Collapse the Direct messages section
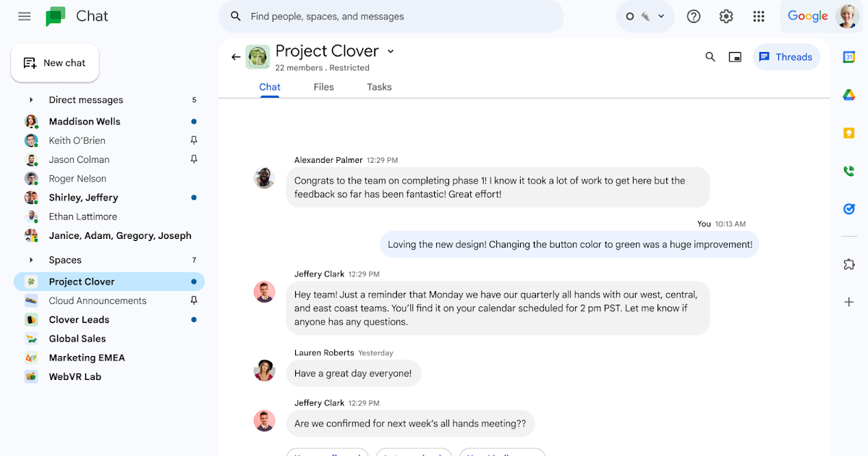 (31, 100)
